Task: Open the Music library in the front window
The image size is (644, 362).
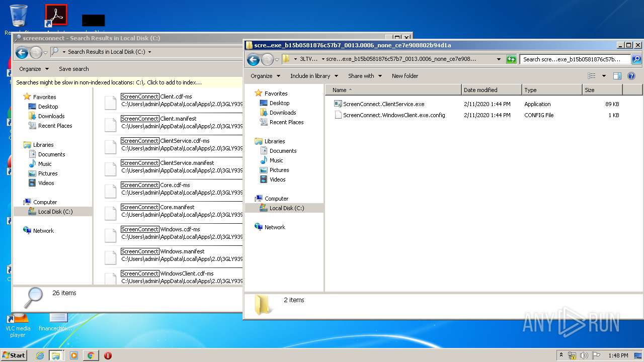Action: click(276, 160)
